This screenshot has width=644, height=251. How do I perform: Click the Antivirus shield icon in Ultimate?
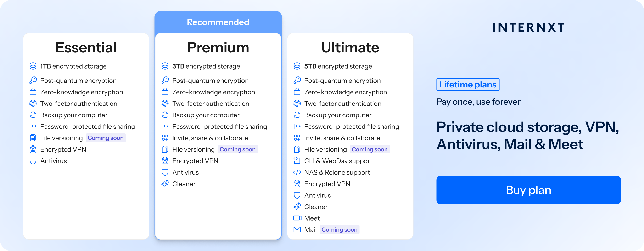coord(297,195)
